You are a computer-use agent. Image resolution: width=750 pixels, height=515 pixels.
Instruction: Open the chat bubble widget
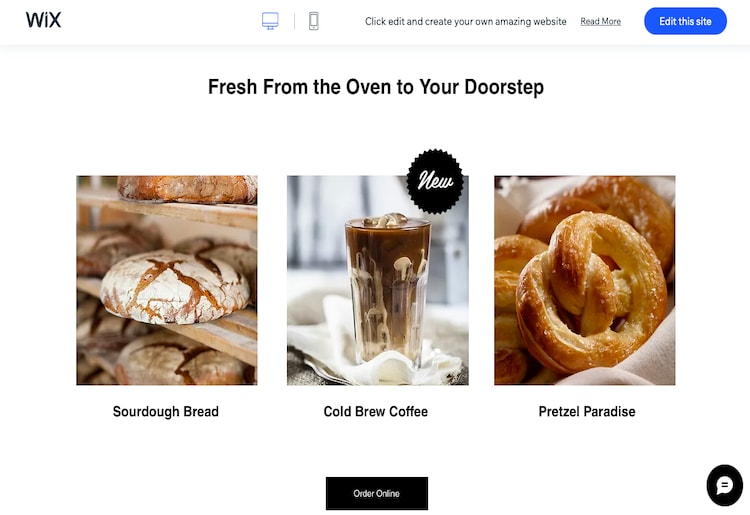pyautogui.click(x=725, y=485)
